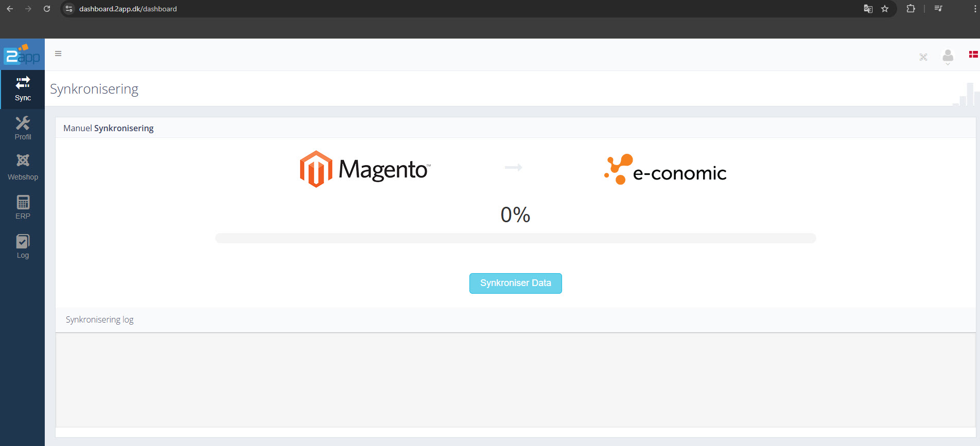Open the browser Extensions puzzle icon
Image resolution: width=980 pixels, height=446 pixels.
point(911,9)
